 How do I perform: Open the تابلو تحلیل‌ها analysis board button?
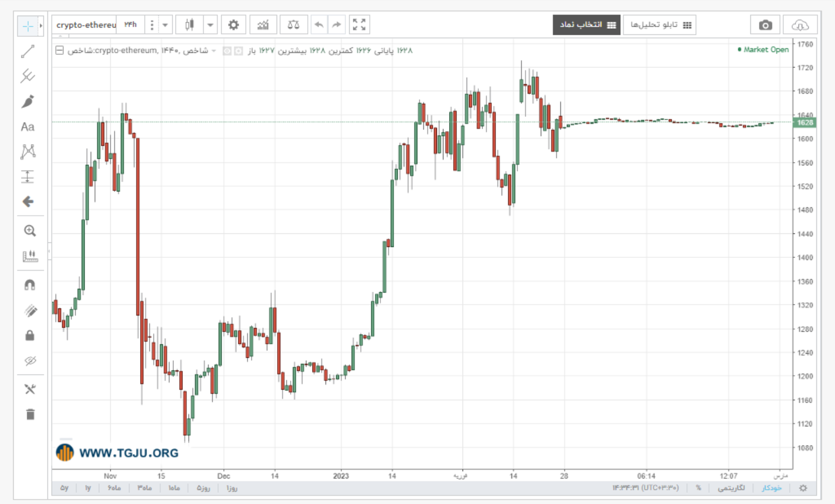pyautogui.click(x=660, y=25)
